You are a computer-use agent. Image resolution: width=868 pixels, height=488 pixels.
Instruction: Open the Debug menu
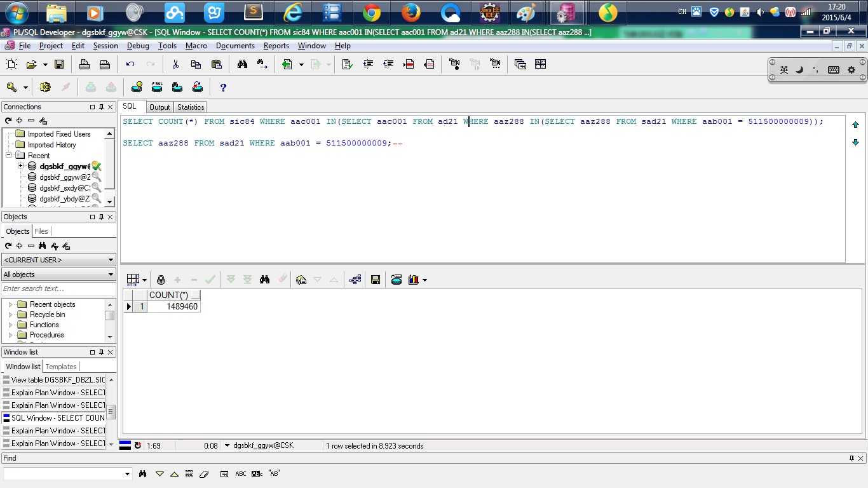138,46
